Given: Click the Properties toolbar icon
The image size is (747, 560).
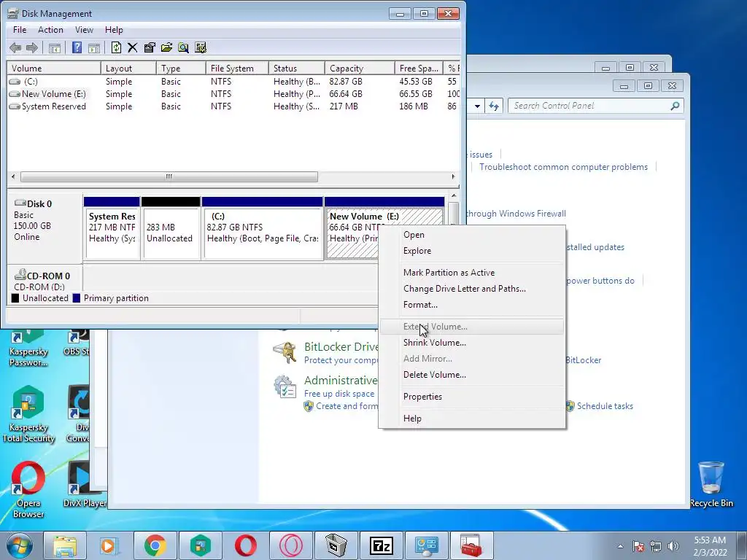Looking at the screenshot, I should coord(150,47).
